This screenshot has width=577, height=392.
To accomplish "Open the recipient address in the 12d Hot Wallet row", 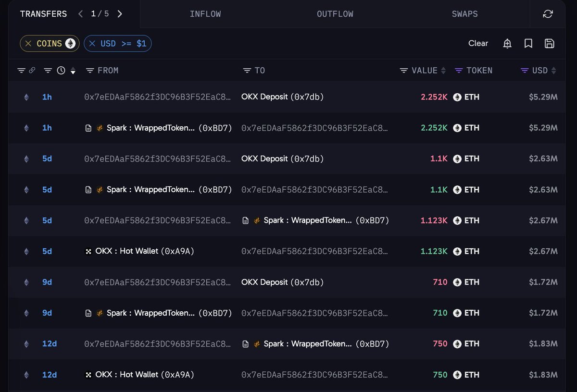I will pos(314,375).
